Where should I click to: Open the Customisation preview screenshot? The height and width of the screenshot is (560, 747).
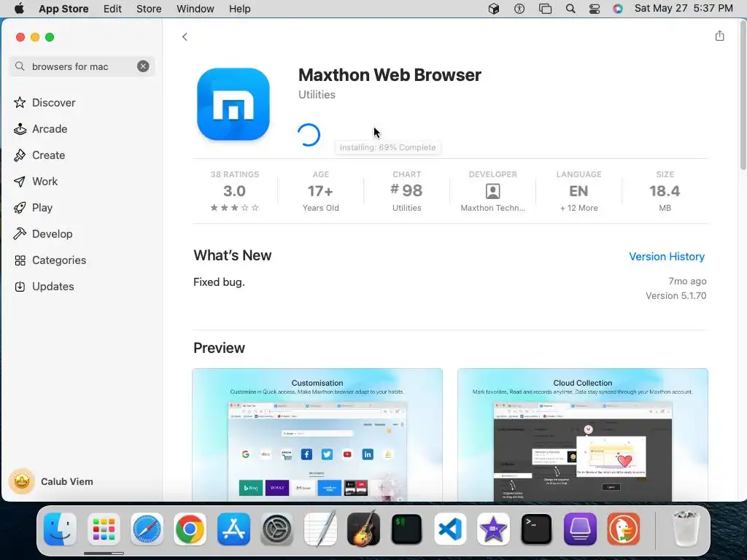point(317,435)
